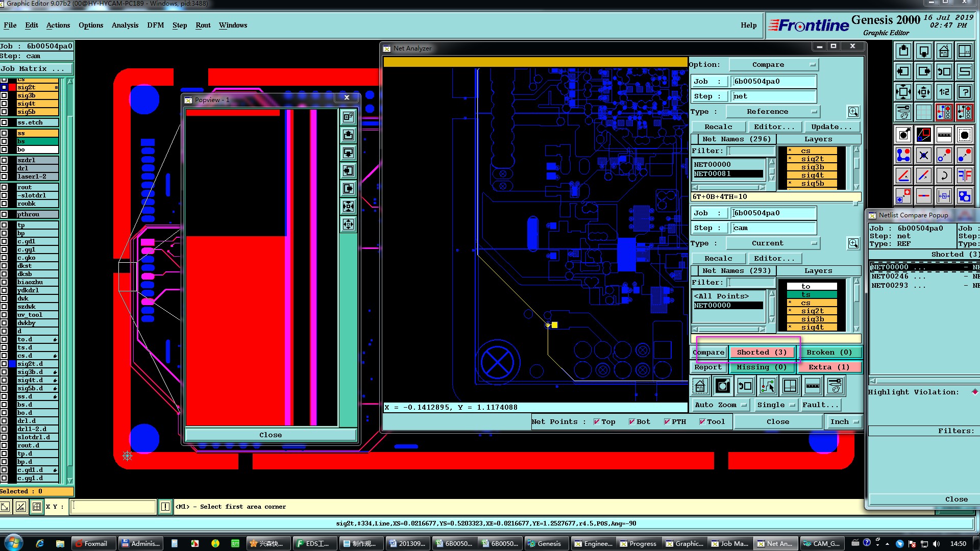Click the pan right icon in Popview toolbar
Screen dimensions: 980x551
(348, 189)
